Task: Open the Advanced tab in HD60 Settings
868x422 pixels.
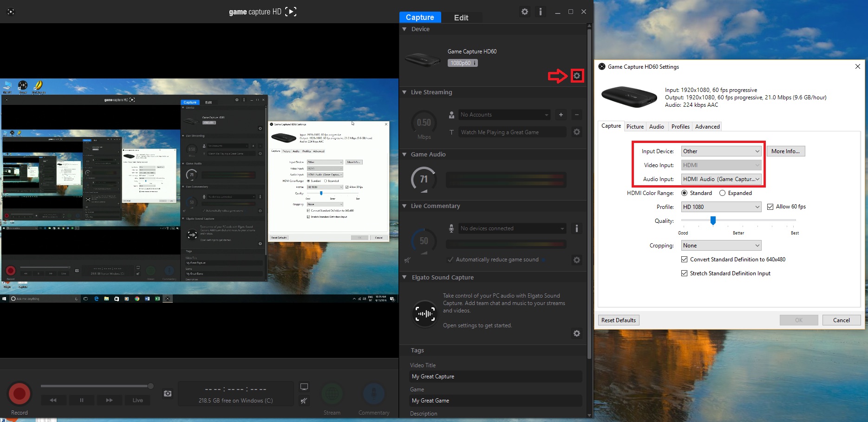Action: click(707, 126)
